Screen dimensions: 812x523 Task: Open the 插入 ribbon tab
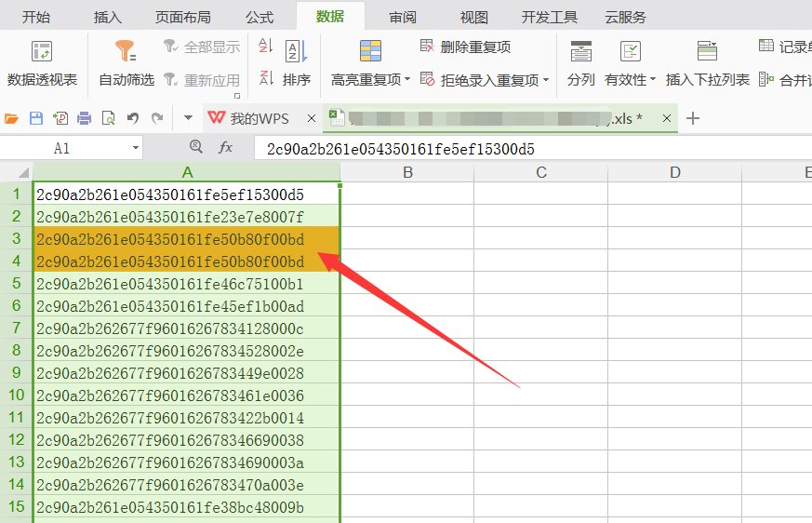click(108, 17)
